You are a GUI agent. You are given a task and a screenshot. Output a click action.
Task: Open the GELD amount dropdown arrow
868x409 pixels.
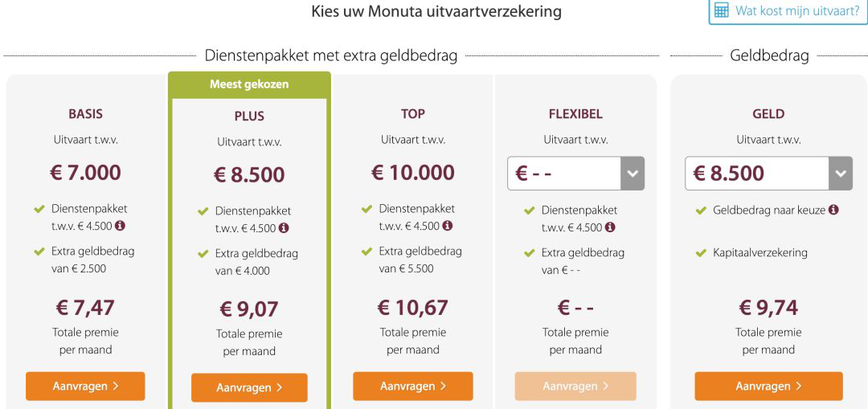841,174
